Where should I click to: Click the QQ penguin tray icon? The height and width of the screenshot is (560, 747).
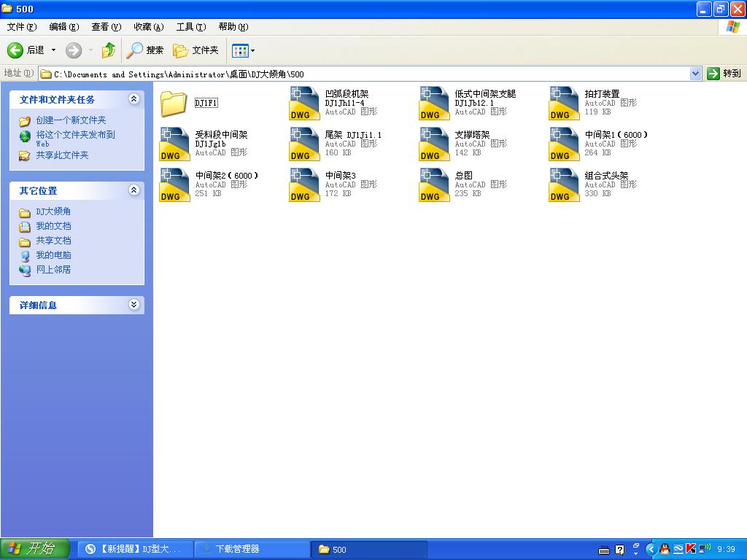(x=665, y=550)
